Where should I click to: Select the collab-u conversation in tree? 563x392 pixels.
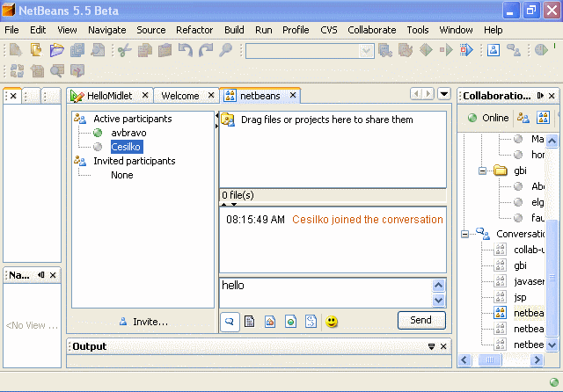(x=529, y=250)
